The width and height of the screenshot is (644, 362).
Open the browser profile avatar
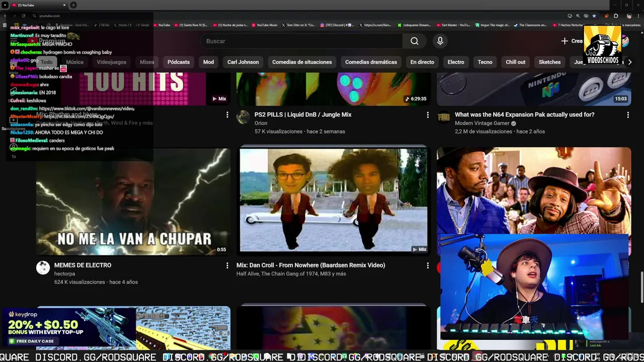629,16
